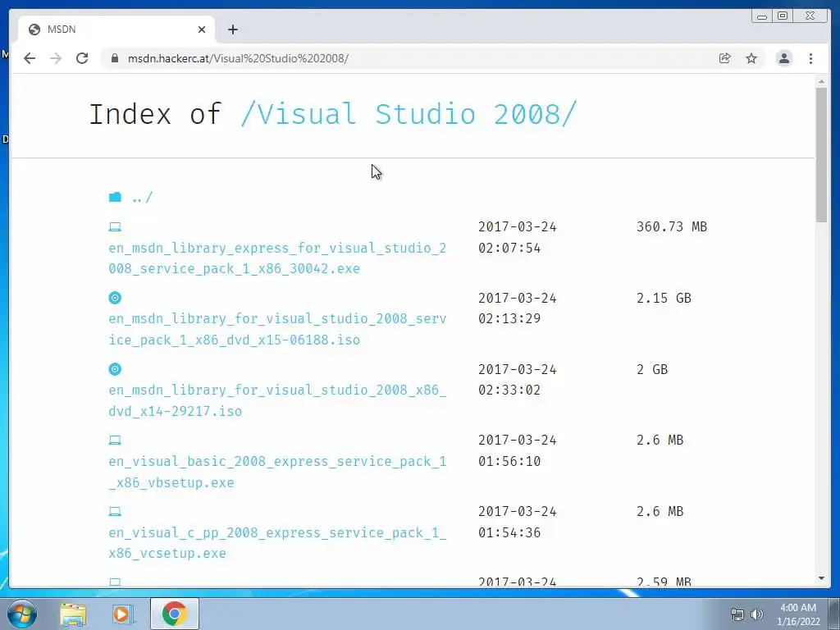840x630 pixels.
Task: Download en_msdn_library_express service pack 1 exe
Action: tap(277, 258)
